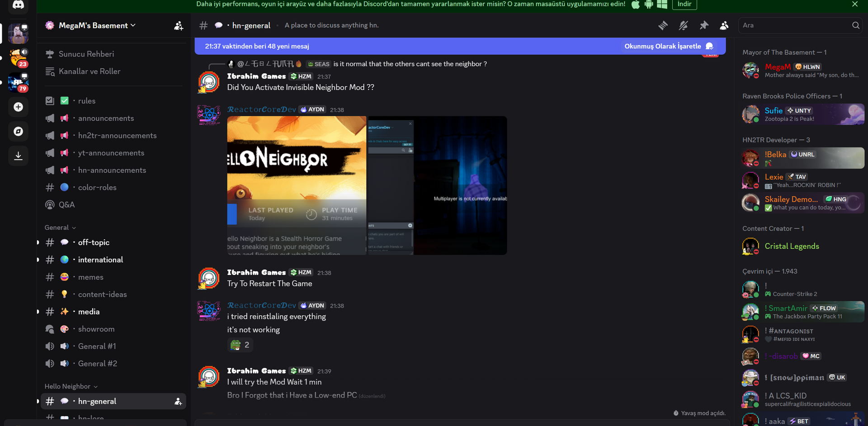This screenshot has height=426, width=868.
Task: Collapse the Hello Neighbor channel category
Action: (x=71, y=387)
